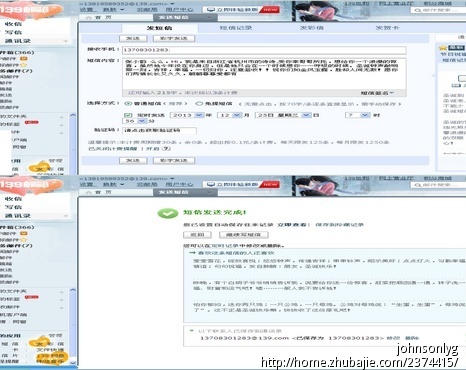Click the question mark help icon beside 开启
Image resolution: width=466 pixels, height=370 pixels.
166,149
